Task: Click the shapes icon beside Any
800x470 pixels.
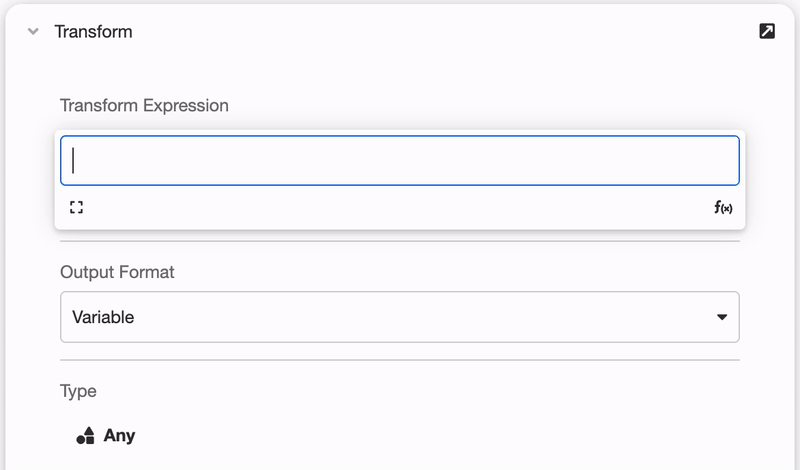Action: point(86,436)
